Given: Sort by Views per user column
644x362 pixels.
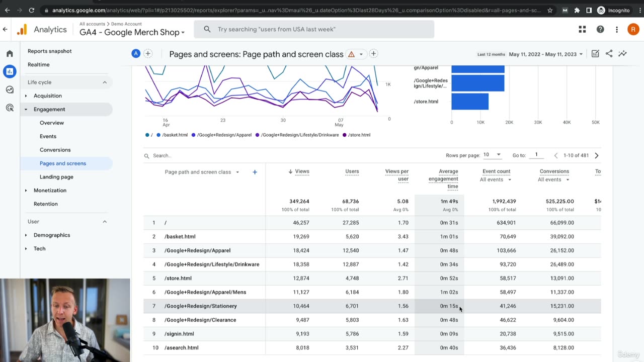Looking at the screenshot, I should [396, 175].
